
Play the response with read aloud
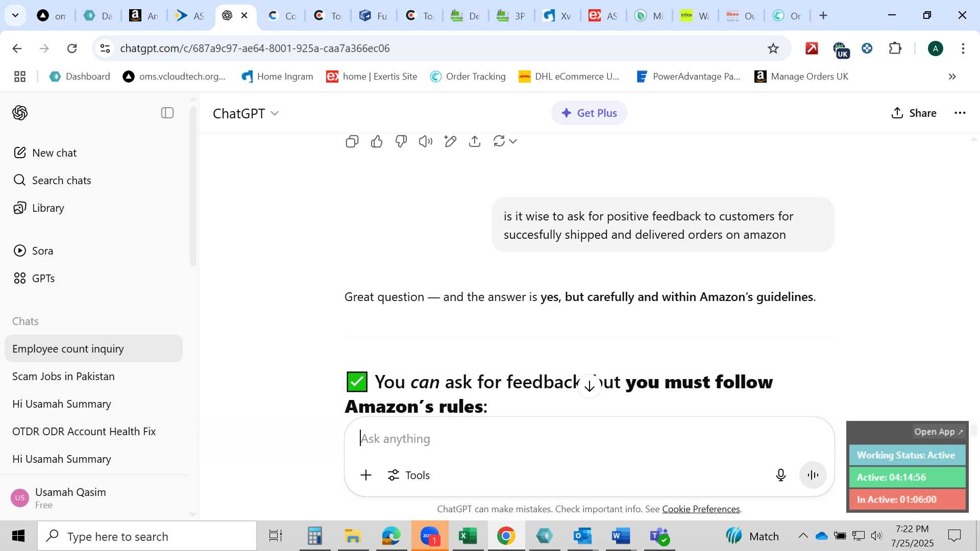(x=426, y=141)
